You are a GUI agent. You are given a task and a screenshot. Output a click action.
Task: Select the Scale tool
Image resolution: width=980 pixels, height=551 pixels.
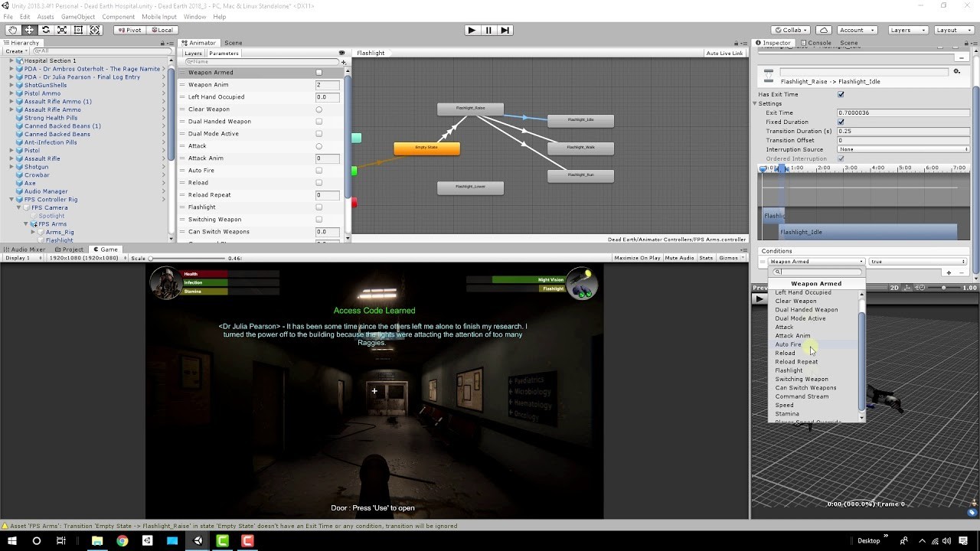62,30
